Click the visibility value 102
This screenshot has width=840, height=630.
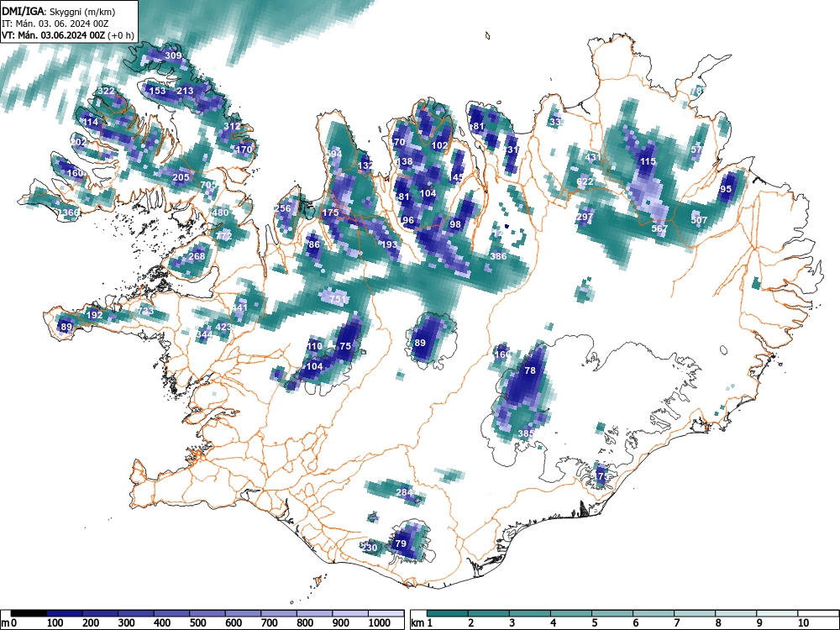click(x=439, y=145)
